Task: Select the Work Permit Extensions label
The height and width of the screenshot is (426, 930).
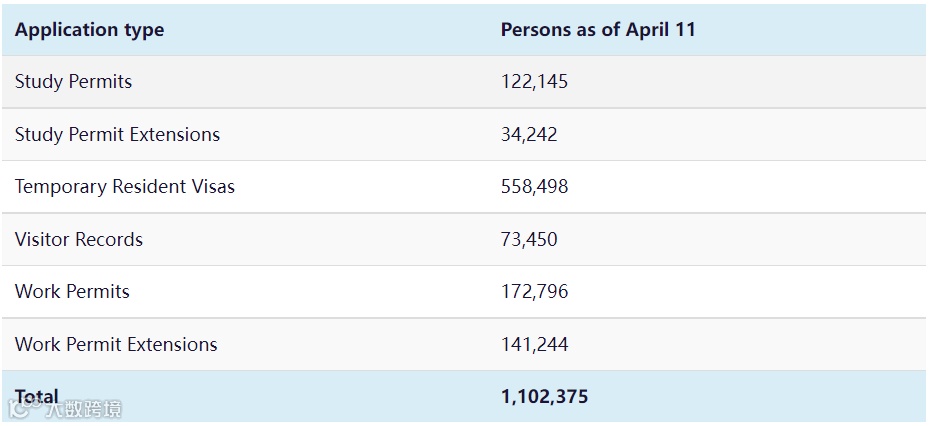Action: (x=116, y=345)
